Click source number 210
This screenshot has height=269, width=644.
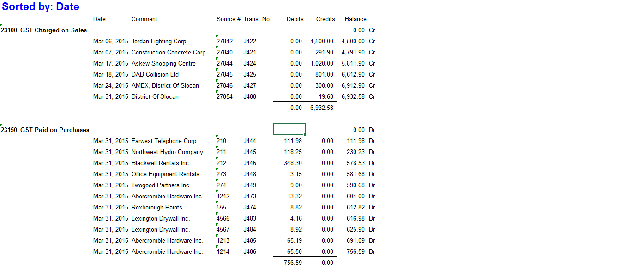221,141
